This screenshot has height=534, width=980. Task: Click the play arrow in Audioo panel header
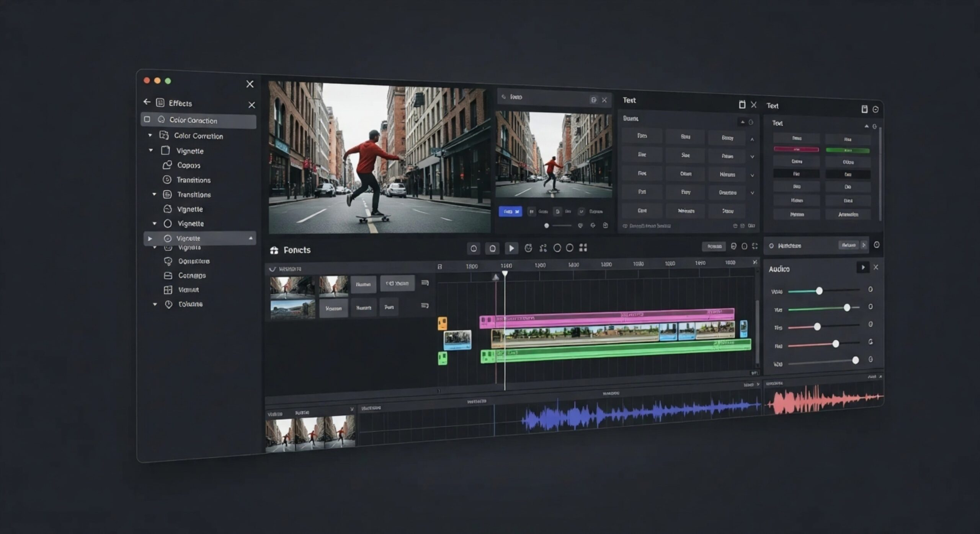[862, 267]
